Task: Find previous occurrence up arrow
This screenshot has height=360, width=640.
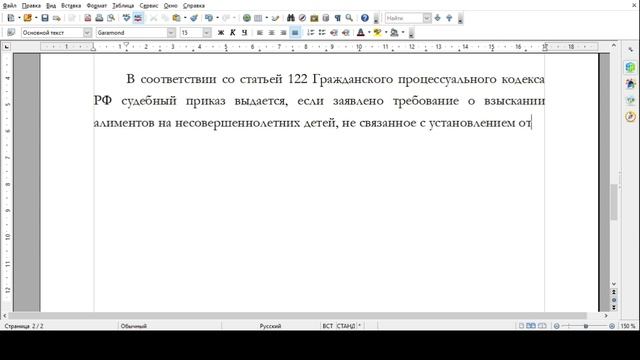Action: pyautogui.click(x=449, y=18)
